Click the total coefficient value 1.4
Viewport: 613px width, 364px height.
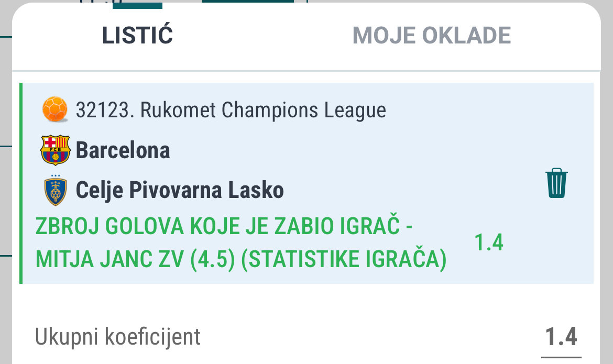[x=561, y=337]
